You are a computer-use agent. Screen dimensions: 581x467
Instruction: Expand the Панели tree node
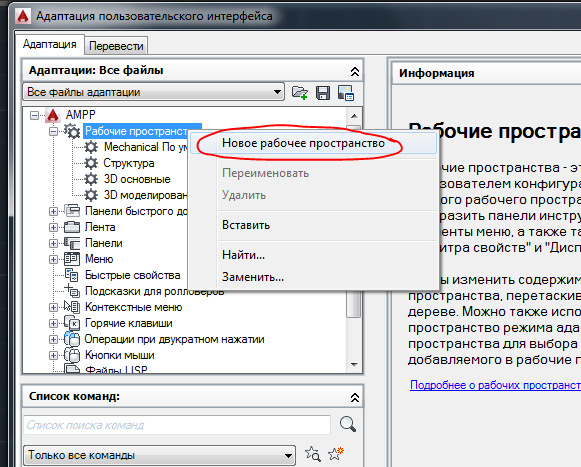point(53,243)
